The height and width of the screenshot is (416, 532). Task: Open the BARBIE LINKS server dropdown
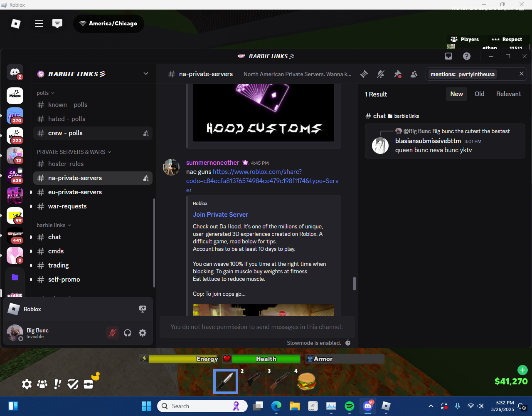[146, 74]
